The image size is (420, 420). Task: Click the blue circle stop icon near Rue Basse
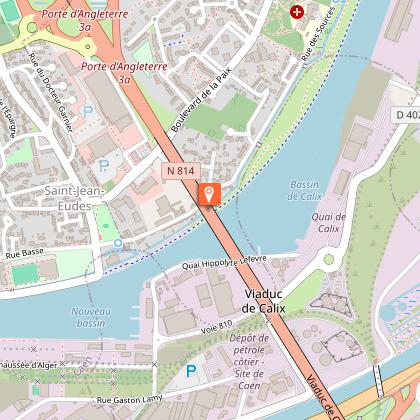pyautogui.click(x=118, y=243)
